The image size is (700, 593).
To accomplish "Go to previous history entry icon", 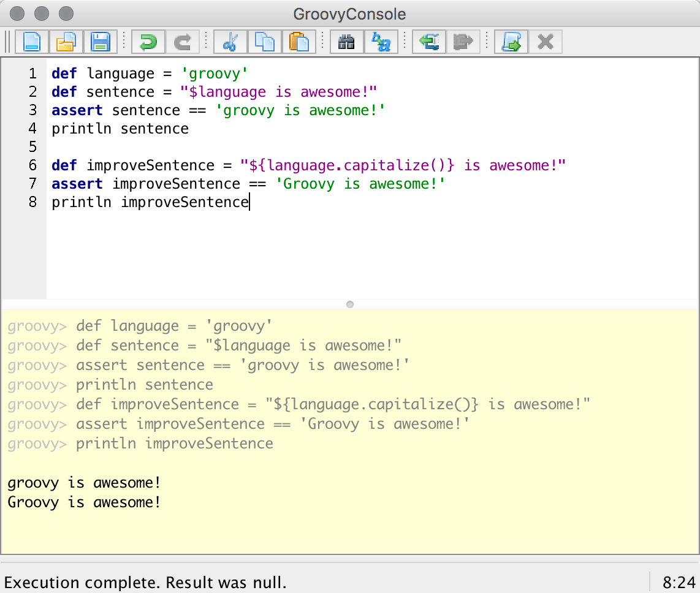I will tap(429, 42).
